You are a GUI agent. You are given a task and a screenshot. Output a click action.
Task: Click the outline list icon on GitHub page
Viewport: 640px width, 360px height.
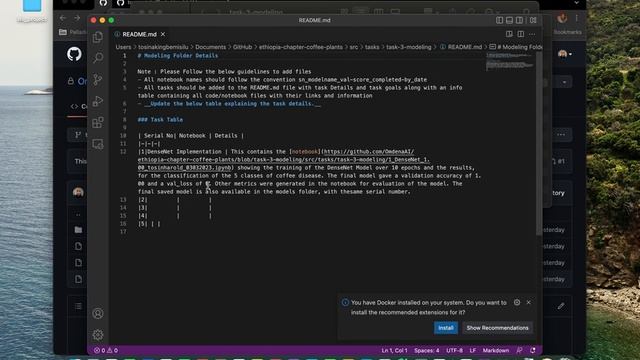[78, 306]
